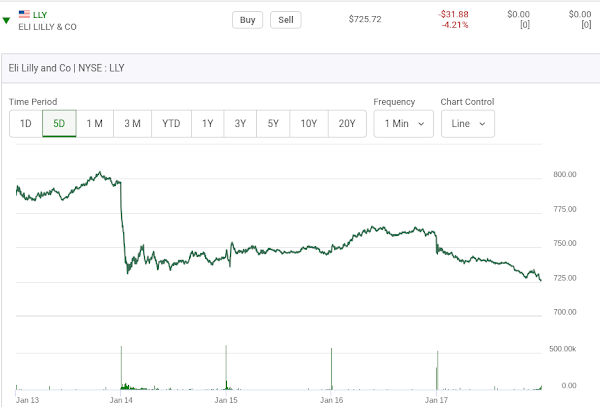
Task: Click the Jan 15 opening volume spike bar
Action: 226,367
